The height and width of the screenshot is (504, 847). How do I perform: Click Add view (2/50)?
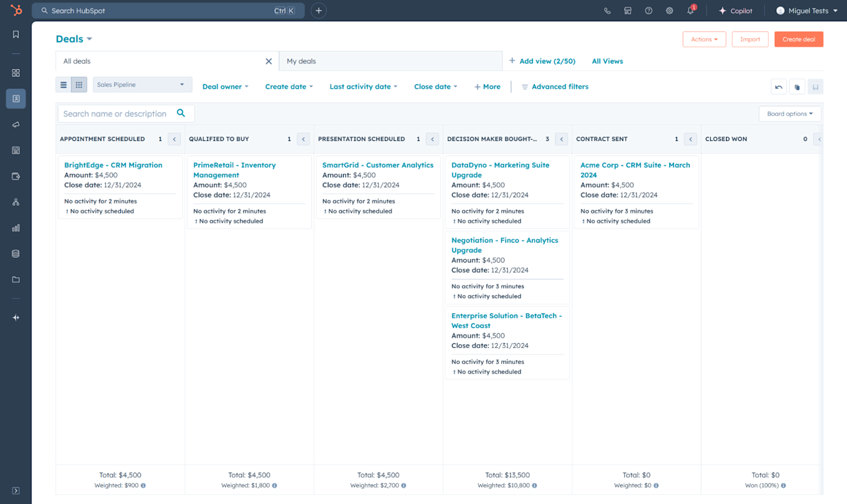542,61
